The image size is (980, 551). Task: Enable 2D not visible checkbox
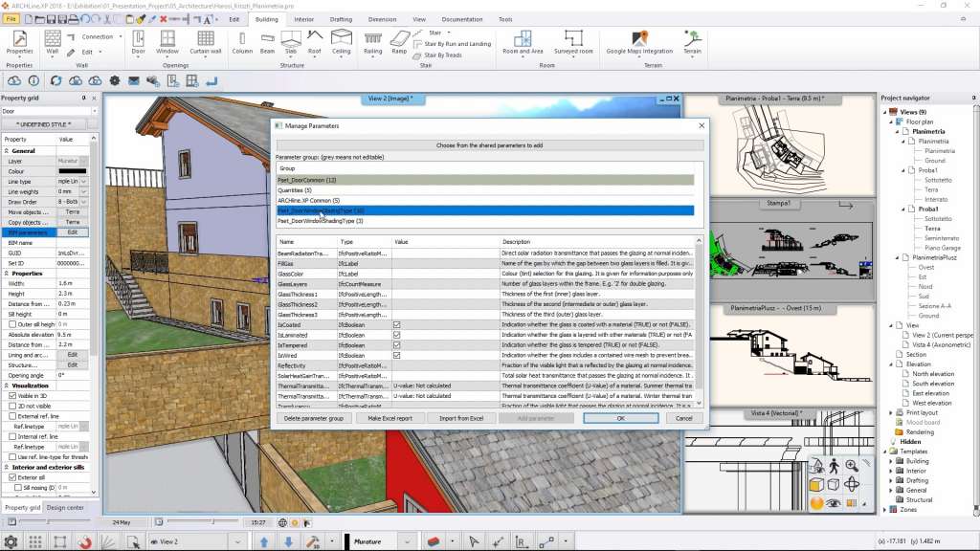(x=11, y=406)
